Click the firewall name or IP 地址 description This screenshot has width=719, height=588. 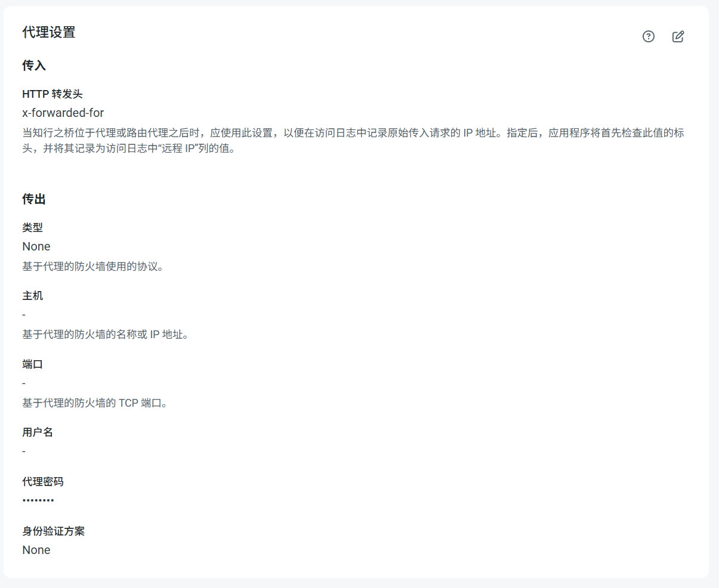tap(106, 335)
